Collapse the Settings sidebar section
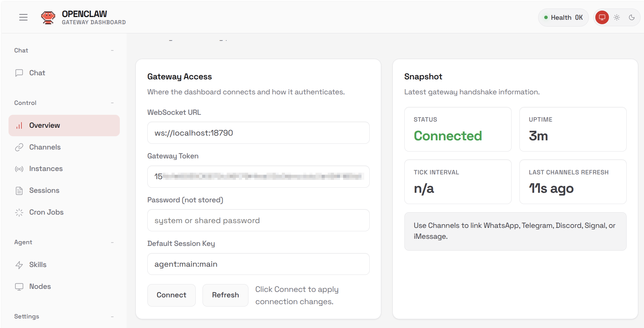The image size is (644, 328). [112, 317]
